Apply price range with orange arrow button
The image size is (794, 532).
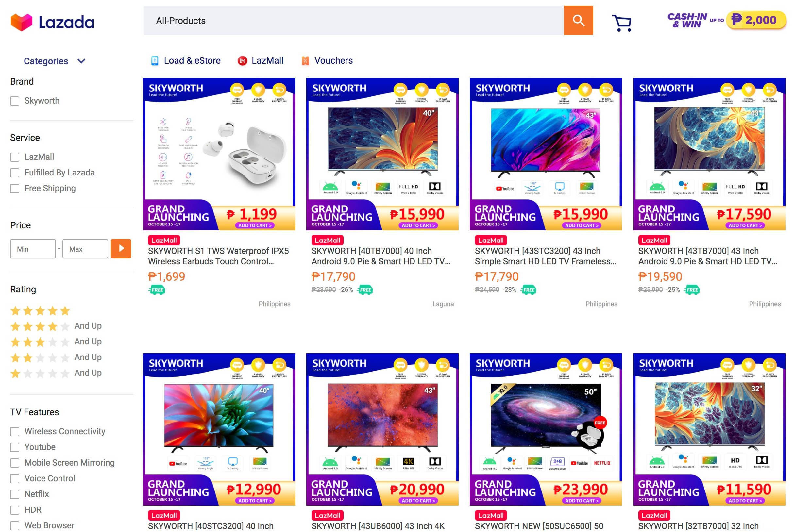click(121, 249)
